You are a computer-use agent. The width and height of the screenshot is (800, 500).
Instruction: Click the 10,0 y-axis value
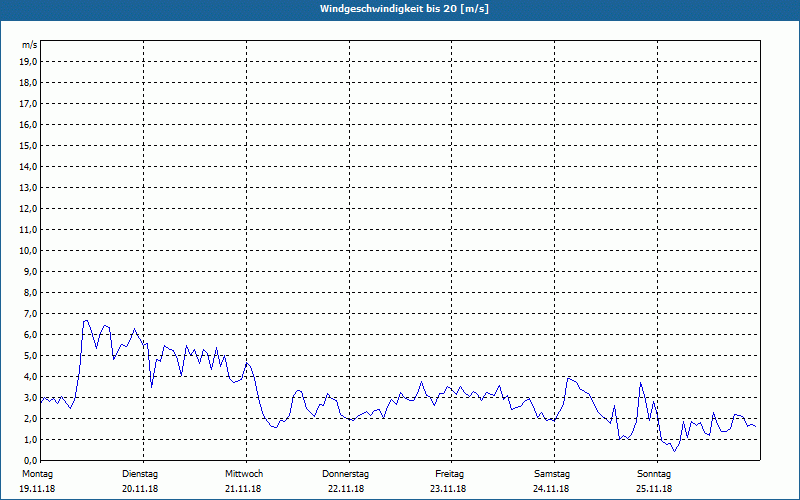pos(29,251)
